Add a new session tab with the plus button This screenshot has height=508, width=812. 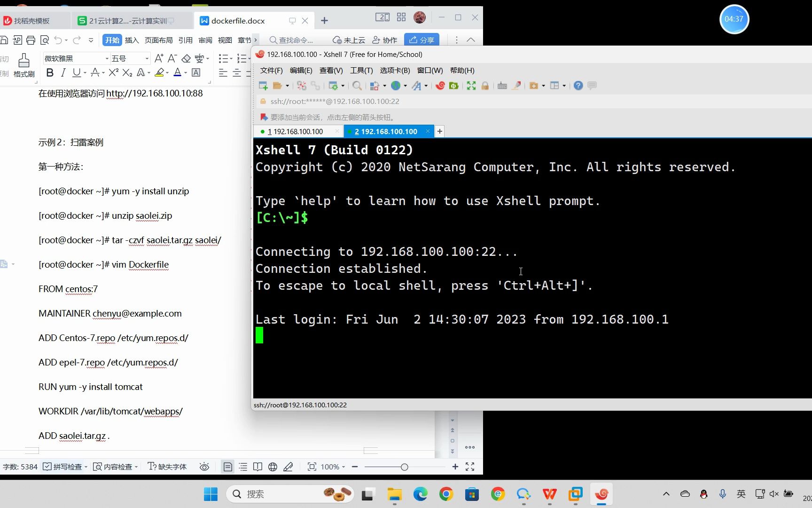tap(439, 131)
